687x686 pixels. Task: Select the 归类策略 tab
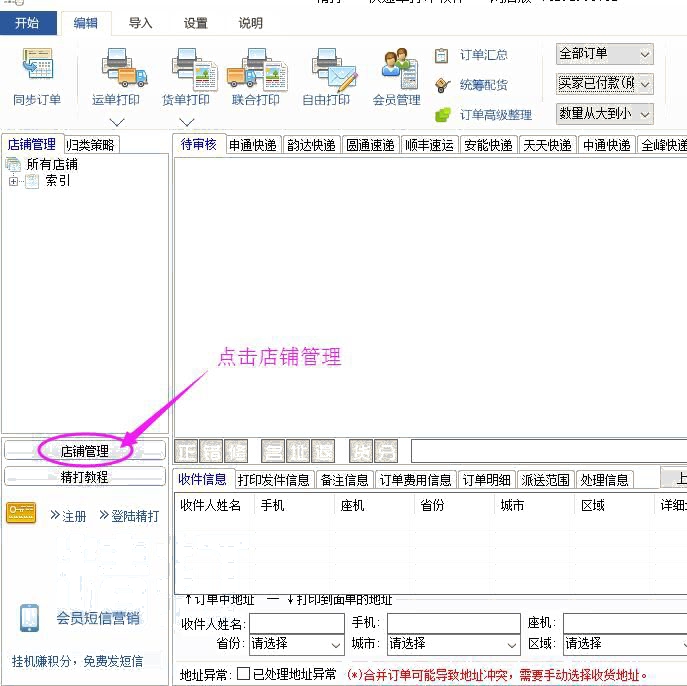pos(91,145)
